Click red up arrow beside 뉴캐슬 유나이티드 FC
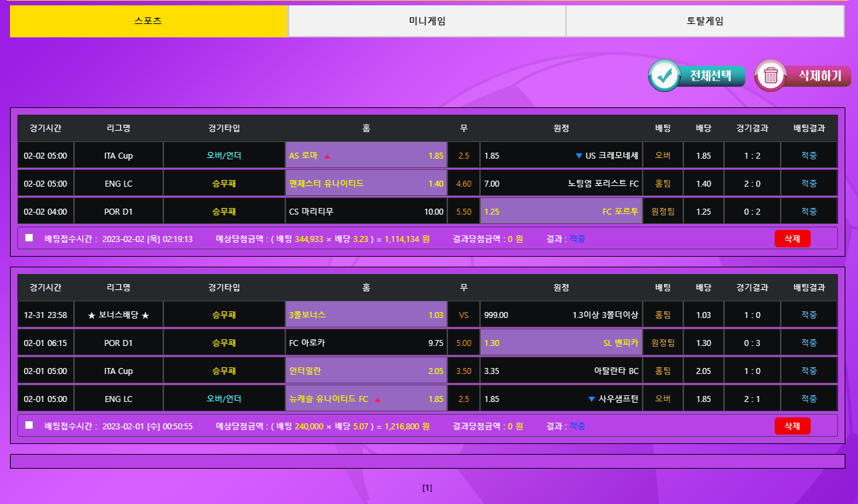The width and height of the screenshot is (858, 504). (x=377, y=400)
